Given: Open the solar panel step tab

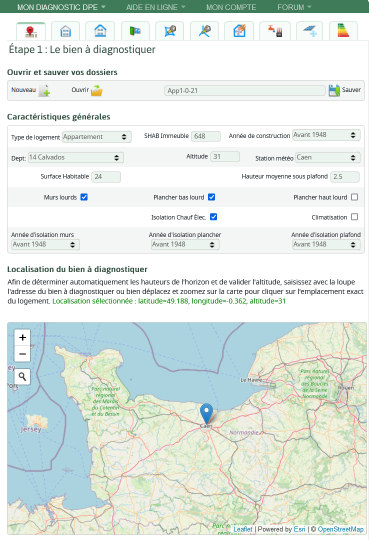Looking at the screenshot, I should point(309,31).
